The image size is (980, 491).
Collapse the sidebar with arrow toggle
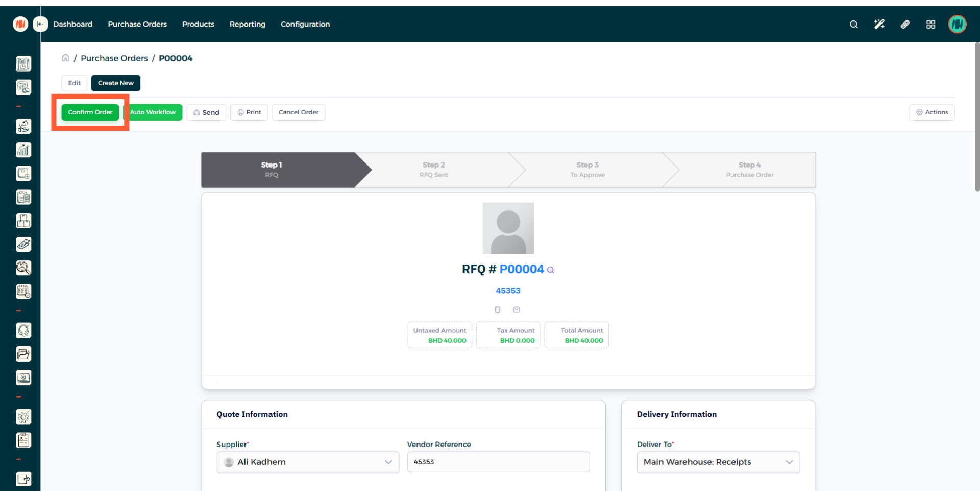point(40,24)
